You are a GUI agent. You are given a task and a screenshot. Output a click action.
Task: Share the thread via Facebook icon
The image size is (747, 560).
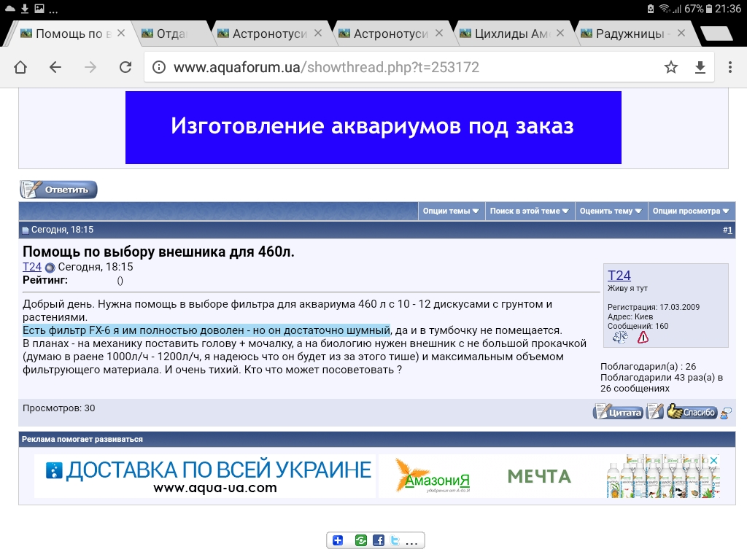click(x=379, y=540)
